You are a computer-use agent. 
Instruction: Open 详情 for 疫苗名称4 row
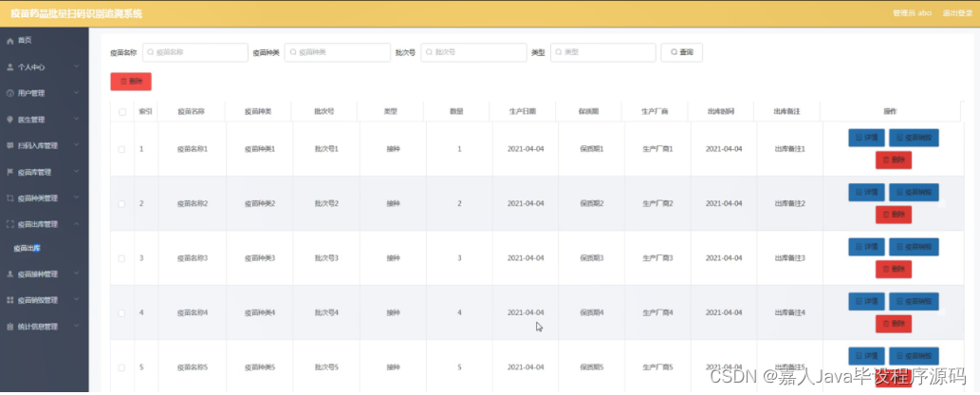(x=866, y=301)
